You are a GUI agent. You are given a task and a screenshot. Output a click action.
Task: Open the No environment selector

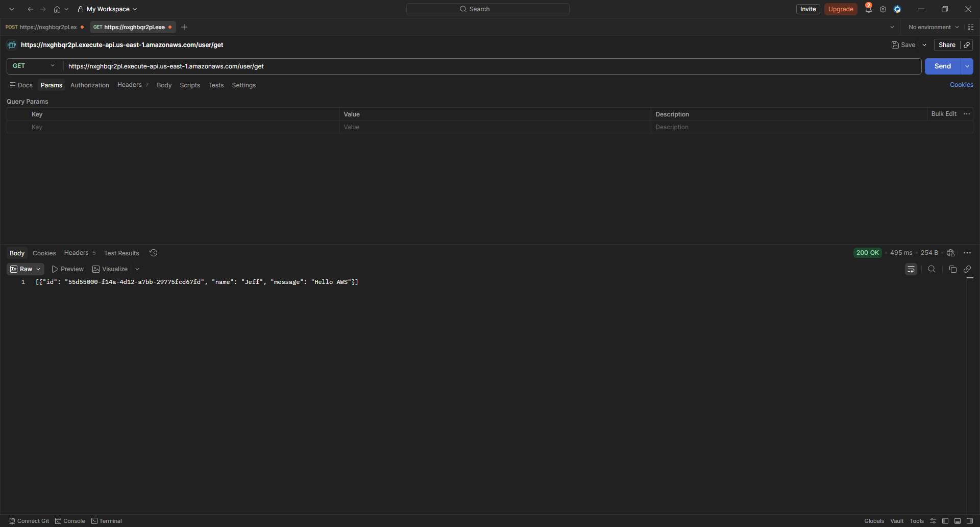(934, 27)
